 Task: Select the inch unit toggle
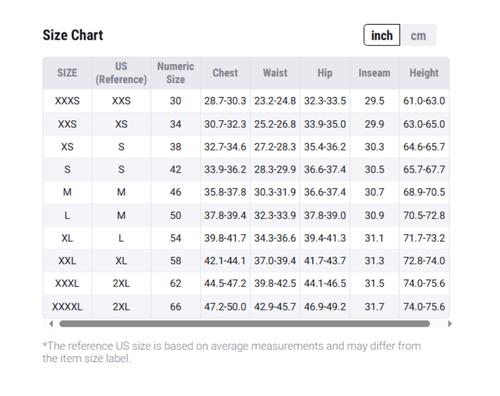[382, 35]
